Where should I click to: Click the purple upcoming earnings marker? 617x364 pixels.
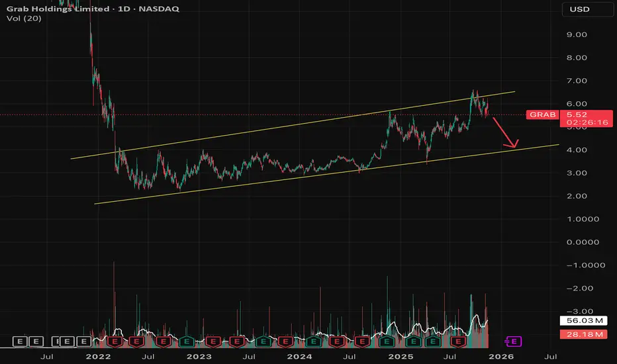coord(514,341)
